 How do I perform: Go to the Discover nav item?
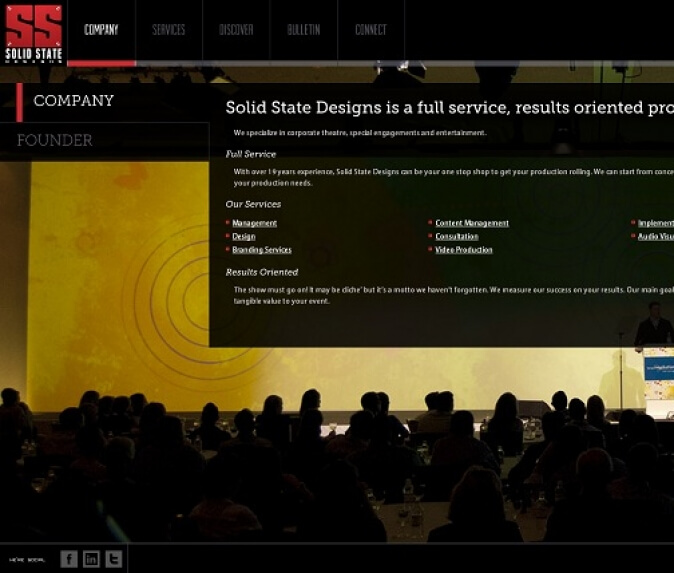tap(236, 30)
